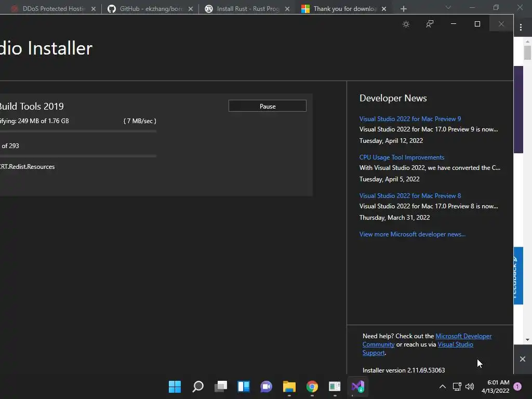The width and height of the screenshot is (532, 399).
Task: Open the network status tray icon
Action: click(x=457, y=387)
